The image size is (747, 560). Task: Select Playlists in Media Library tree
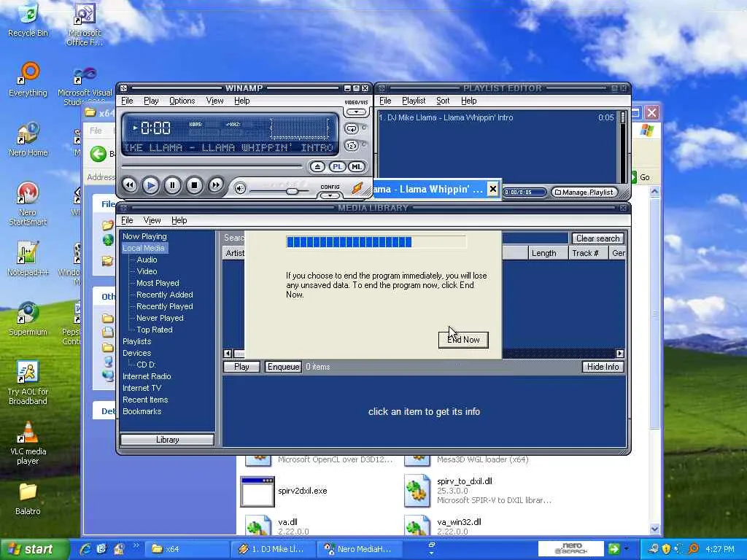pos(136,341)
